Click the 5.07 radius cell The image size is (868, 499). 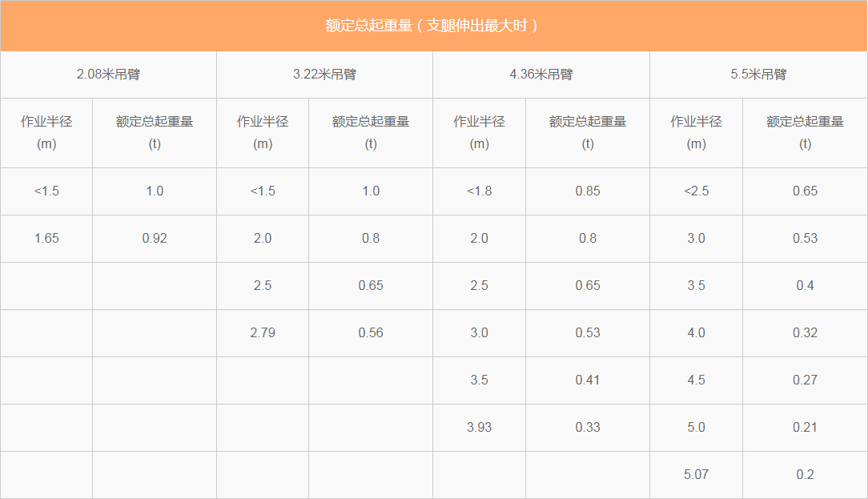click(x=696, y=474)
